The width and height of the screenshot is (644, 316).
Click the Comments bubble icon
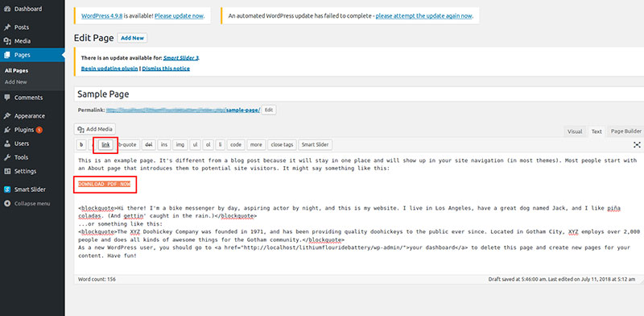point(7,98)
